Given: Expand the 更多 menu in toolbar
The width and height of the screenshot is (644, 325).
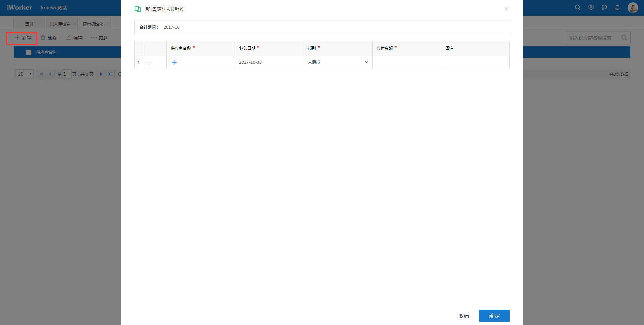Looking at the screenshot, I should click(99, 38).
